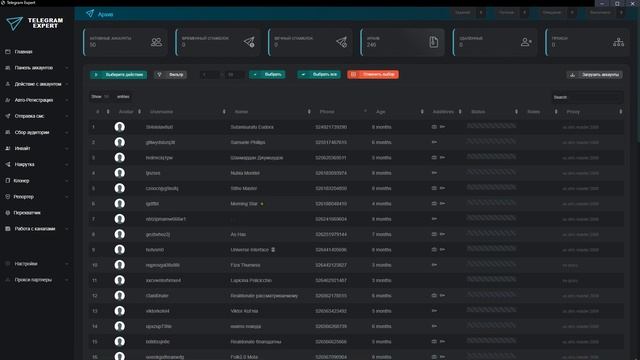Expand the Авто-Регистрация sidebar section
The width and height of the screenshot is (640, 360).
click(x=37, y=100)
